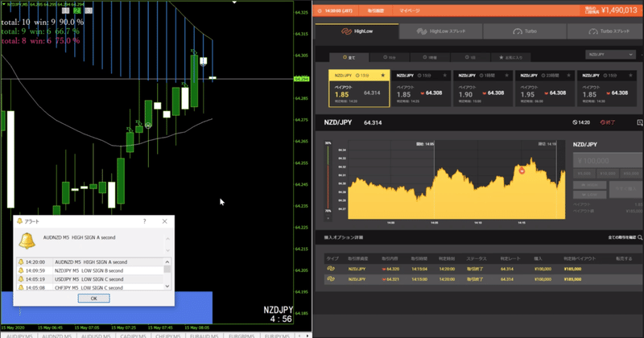The height and width of the screenshot is (338, 644).
Task: Select the 1時間 duration filter tab
Action: coord(430,57)
